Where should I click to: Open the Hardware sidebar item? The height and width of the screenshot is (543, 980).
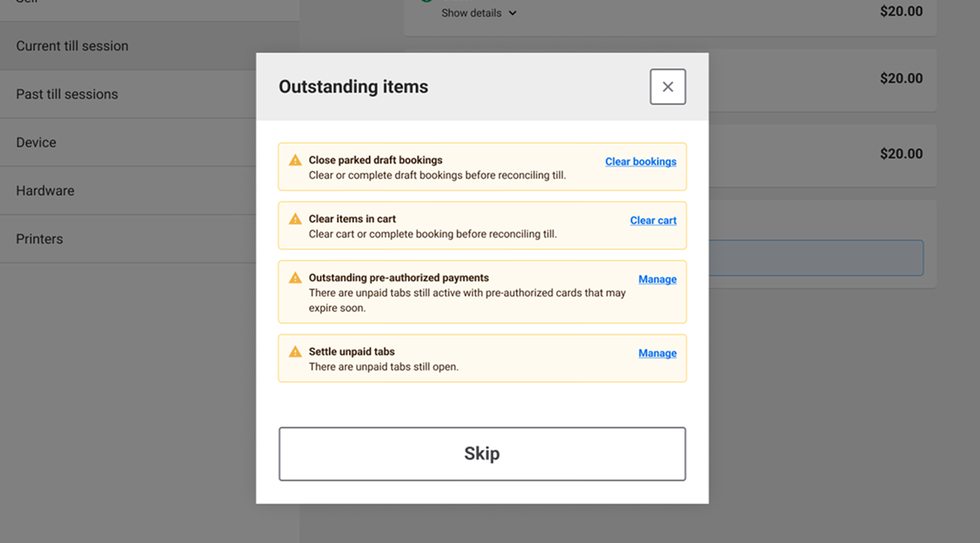click(x=45, y=191)
